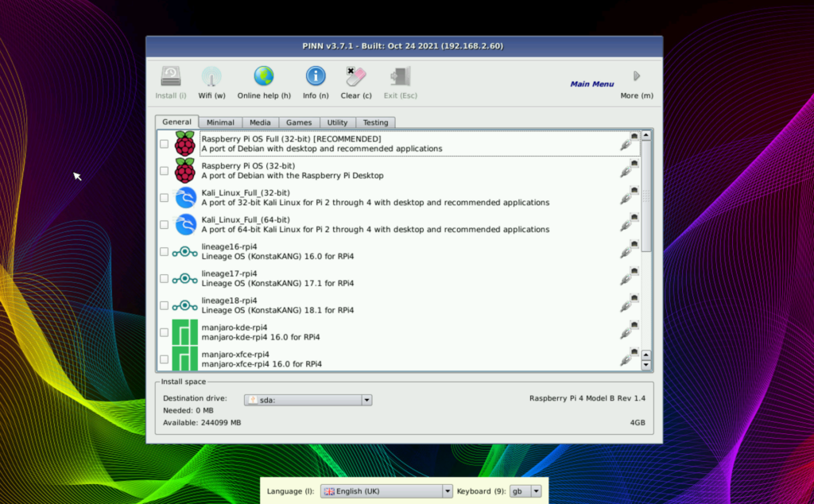Click network source icon for Kali_Linux_Full_(32-bit)
Image resolution: width=814 pixels, height=504 pixels.
[630, 196]
